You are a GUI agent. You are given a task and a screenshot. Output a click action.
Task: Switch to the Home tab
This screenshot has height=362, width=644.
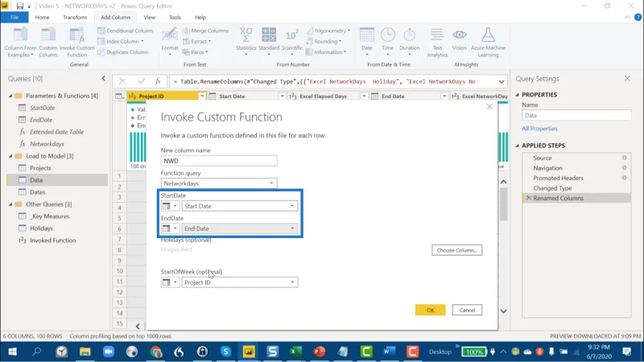[x=42, y=17]
